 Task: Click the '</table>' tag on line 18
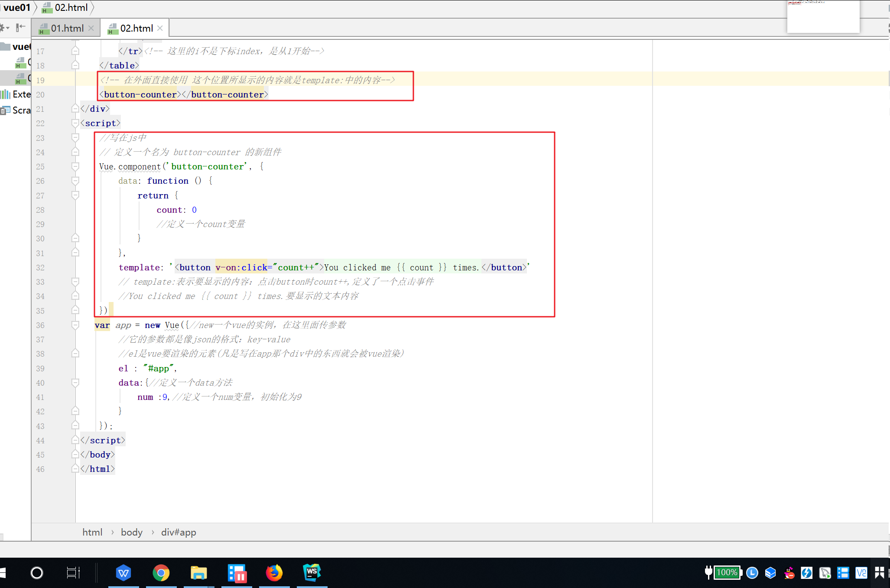119,65
